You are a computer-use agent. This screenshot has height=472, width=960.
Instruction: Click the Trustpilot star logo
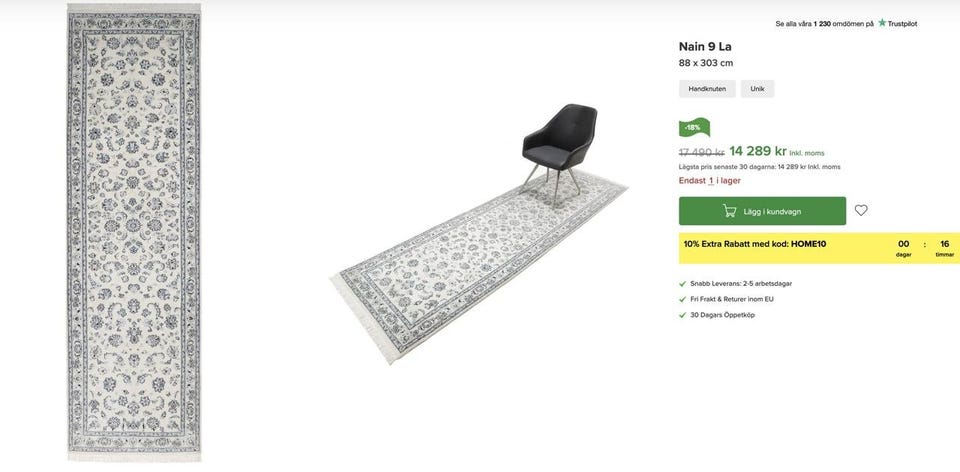tap(882, 23)
